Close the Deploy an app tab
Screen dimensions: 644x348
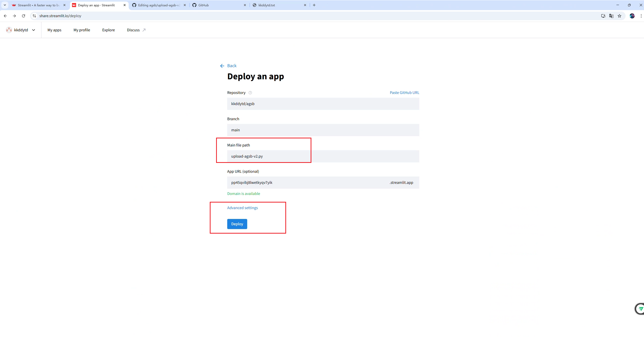click(125, 5)
